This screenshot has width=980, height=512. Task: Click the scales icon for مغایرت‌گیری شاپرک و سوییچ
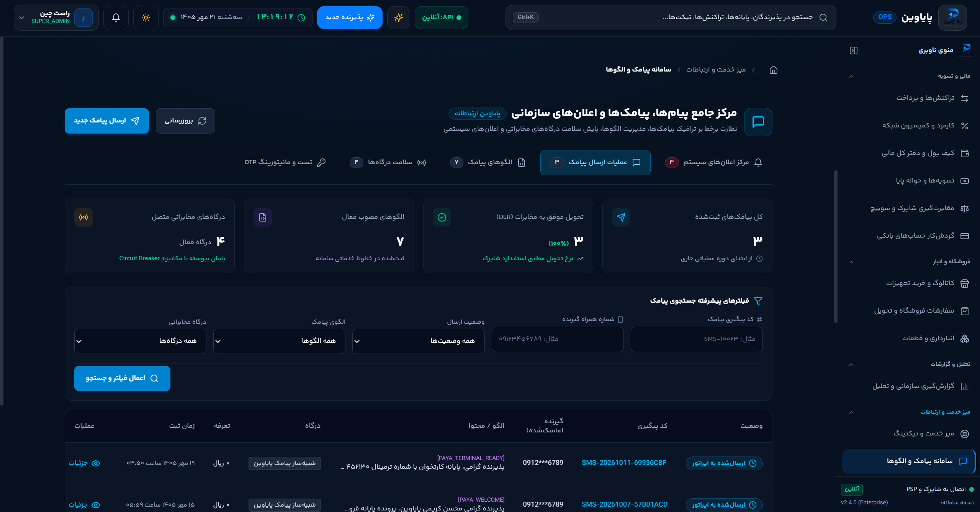965,209
